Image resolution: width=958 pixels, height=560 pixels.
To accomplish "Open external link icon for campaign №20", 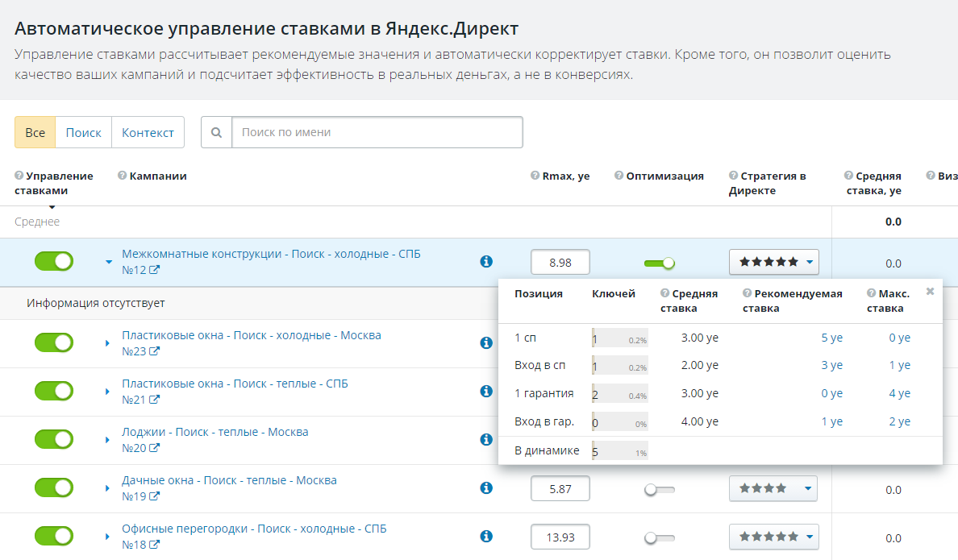I will point(154,448).
